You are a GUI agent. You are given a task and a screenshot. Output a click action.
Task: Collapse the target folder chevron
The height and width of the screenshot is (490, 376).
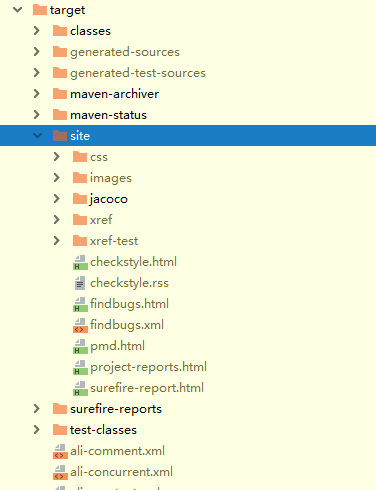point(17,10)
